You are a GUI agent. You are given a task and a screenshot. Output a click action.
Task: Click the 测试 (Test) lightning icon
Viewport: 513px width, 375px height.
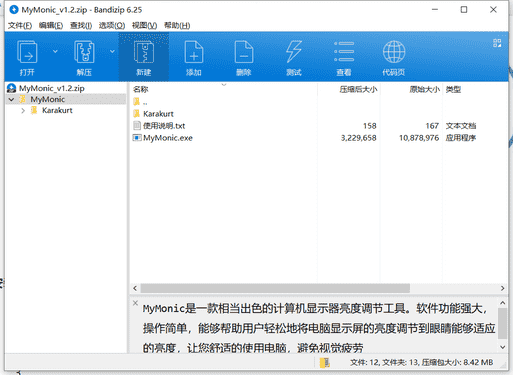pyautogui.click(x=294, y=52)
